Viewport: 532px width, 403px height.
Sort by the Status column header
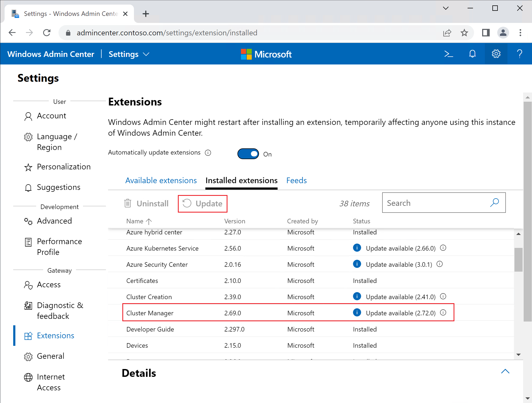click(x=361, y=221)
